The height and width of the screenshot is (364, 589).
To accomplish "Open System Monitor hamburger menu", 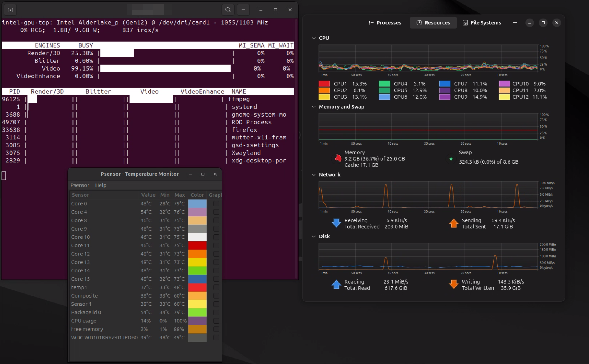I will 515,23.
